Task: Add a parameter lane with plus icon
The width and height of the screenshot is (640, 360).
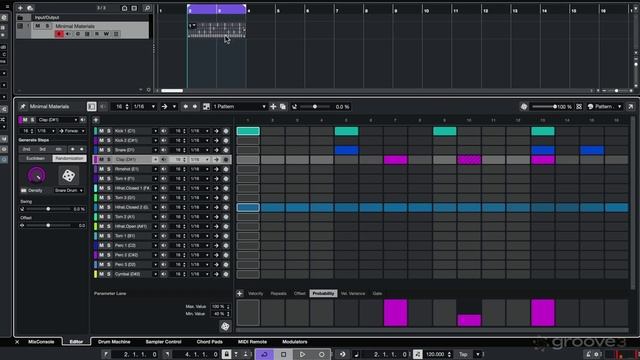Action: pyautogui.click(x=240, y=293)
